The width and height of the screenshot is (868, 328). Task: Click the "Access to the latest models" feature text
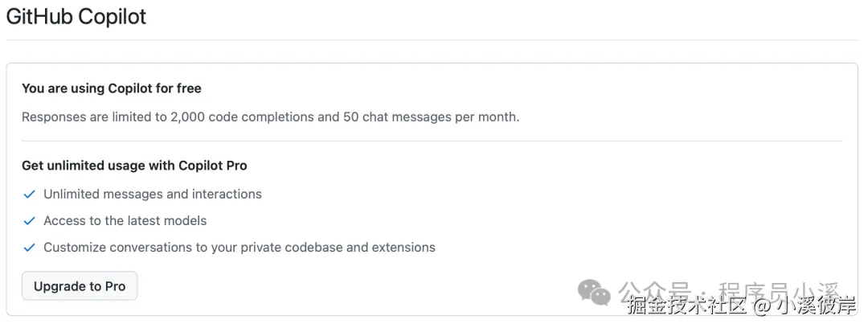tap(125, 221)
